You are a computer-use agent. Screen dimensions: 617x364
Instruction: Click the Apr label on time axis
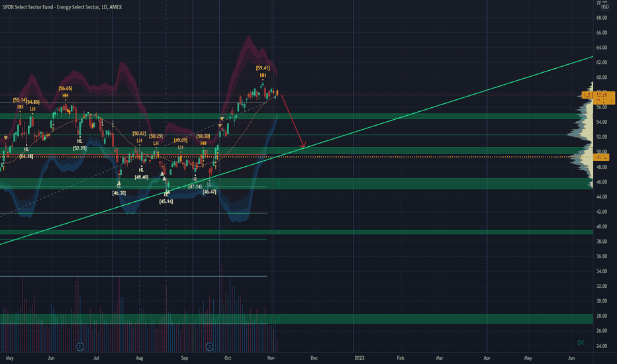487,358
